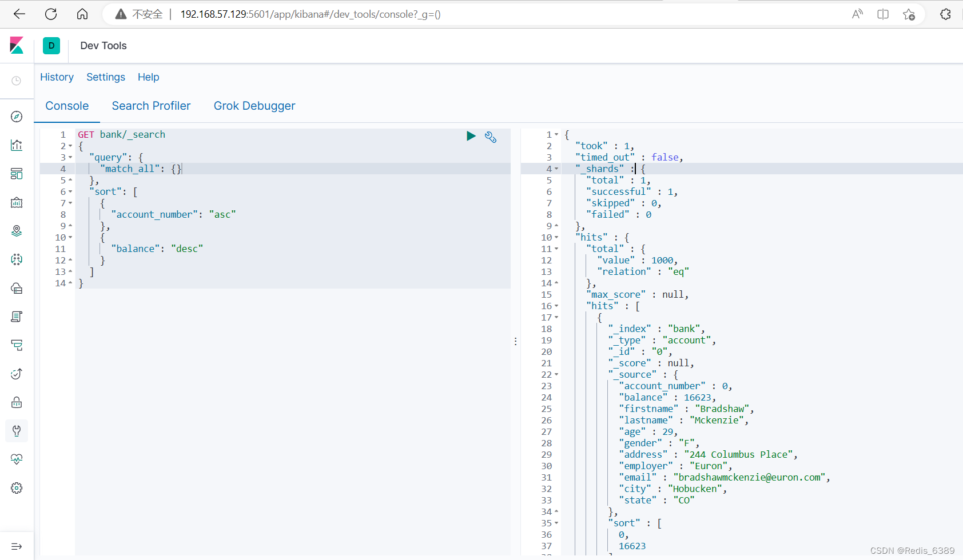Open the recently viewed clock icon
Viewport: 963px width, 560px height.
click(x=17, y=81)
